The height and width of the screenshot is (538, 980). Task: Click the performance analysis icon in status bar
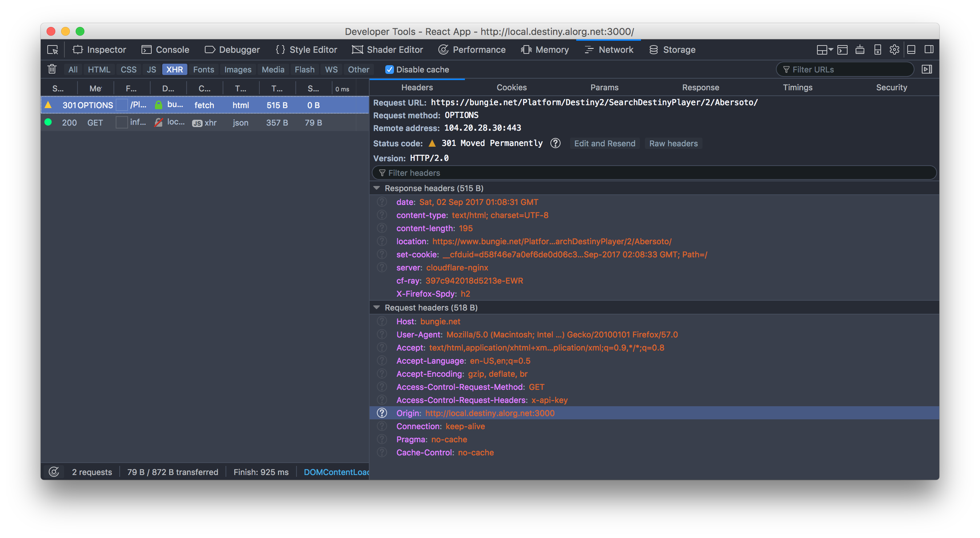54,472
